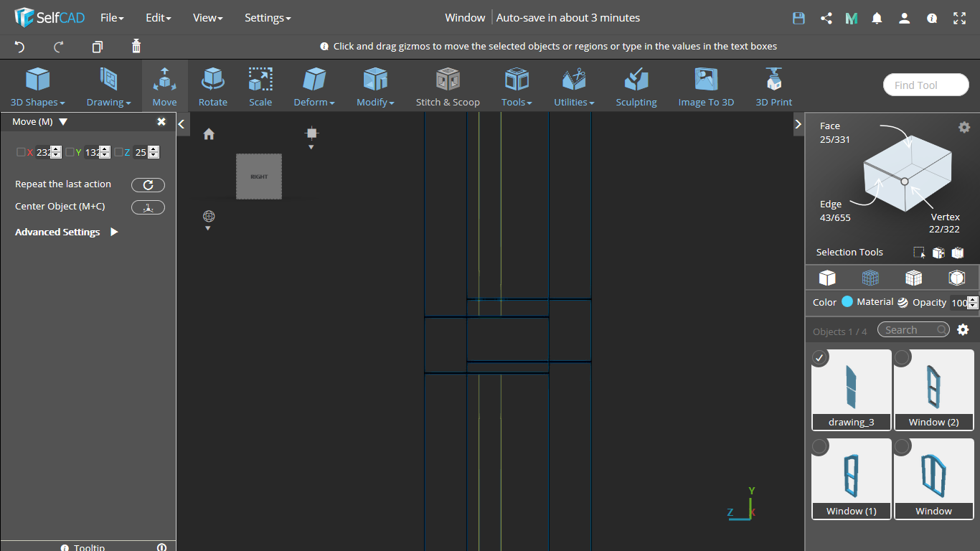Click the copy object icon

tap(98, 47)
